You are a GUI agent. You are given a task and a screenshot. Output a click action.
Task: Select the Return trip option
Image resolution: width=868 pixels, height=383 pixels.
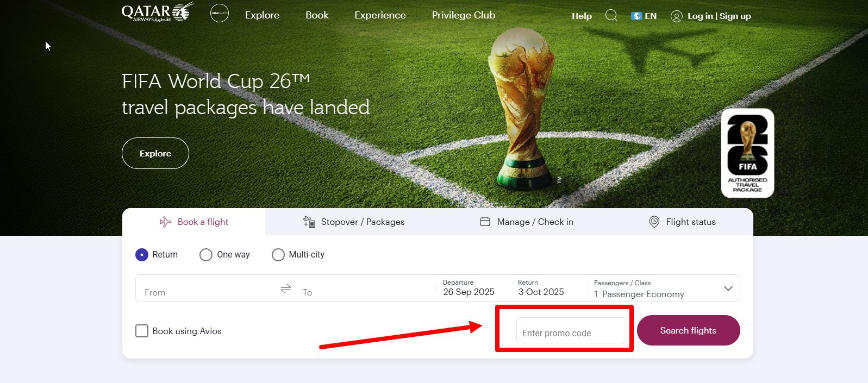142,255
